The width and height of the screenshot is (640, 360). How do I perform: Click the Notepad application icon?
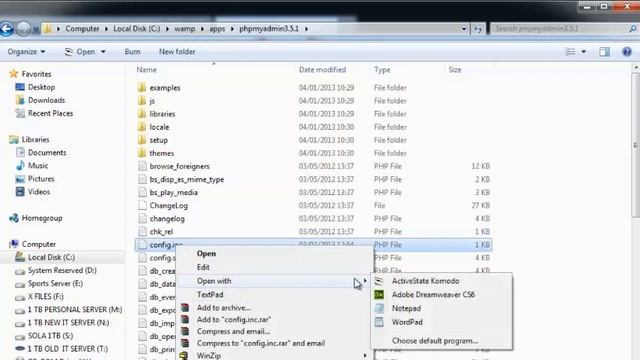coord(379,308)
